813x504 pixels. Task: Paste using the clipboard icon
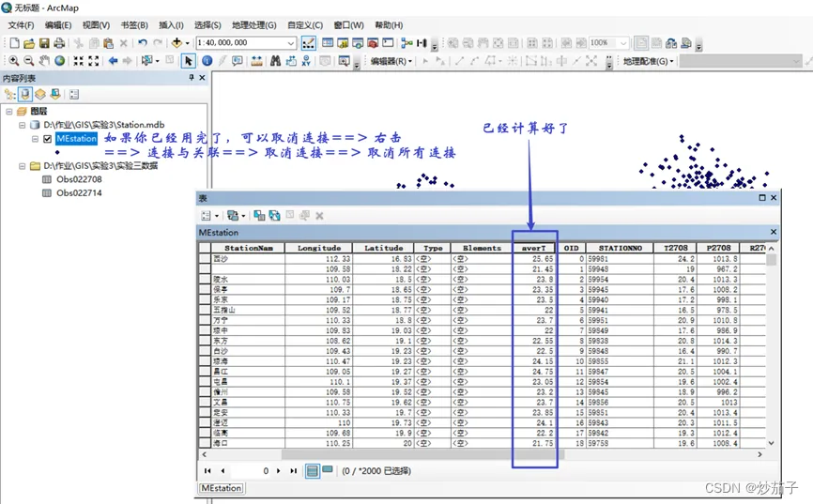click(x=108, y=43)
